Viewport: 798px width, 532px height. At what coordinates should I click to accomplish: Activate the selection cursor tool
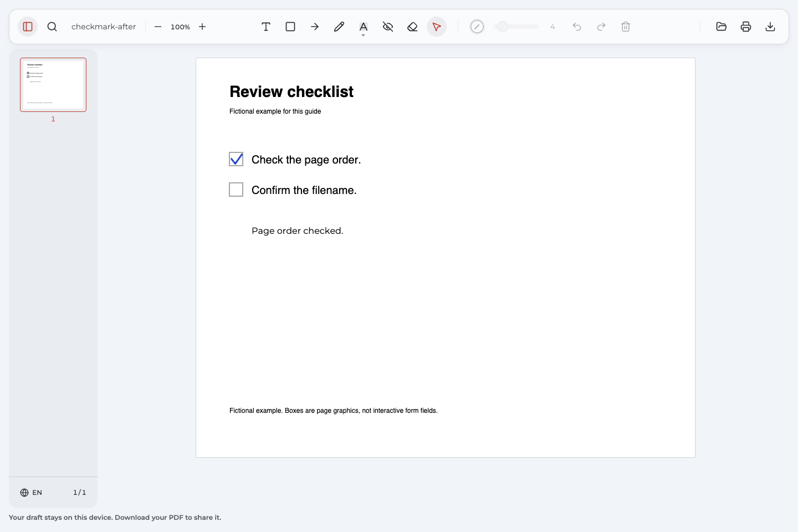pyautogui.click(x=437, y=27)
